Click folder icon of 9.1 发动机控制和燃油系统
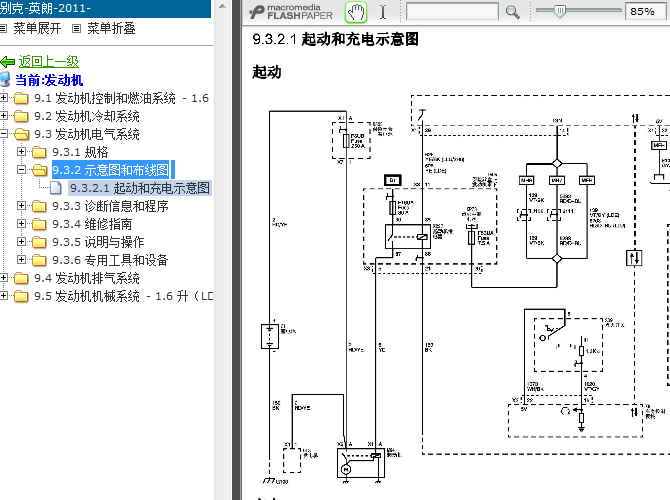 [21, 98]
